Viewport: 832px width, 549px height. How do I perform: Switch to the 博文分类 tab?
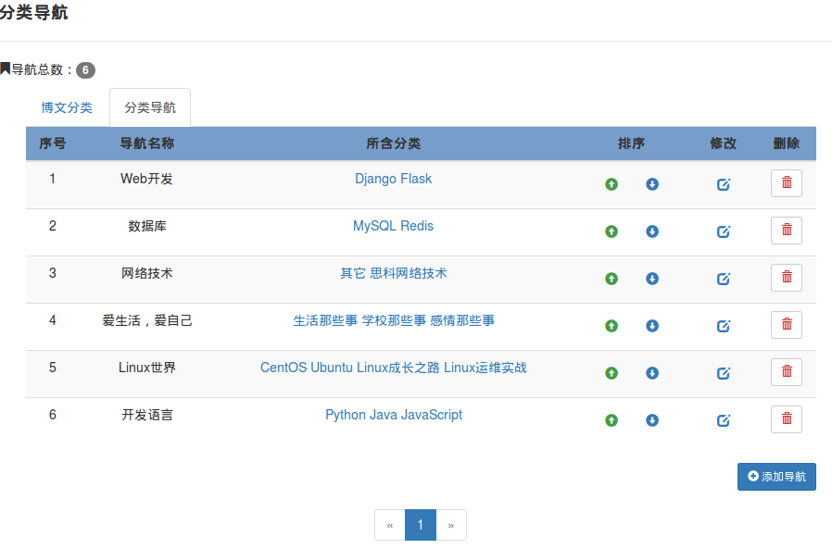[67, 108]
